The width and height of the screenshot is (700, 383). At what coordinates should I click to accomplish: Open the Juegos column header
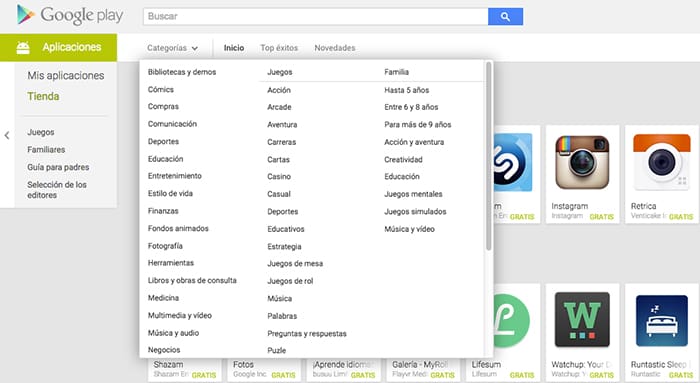coord(280,72)
